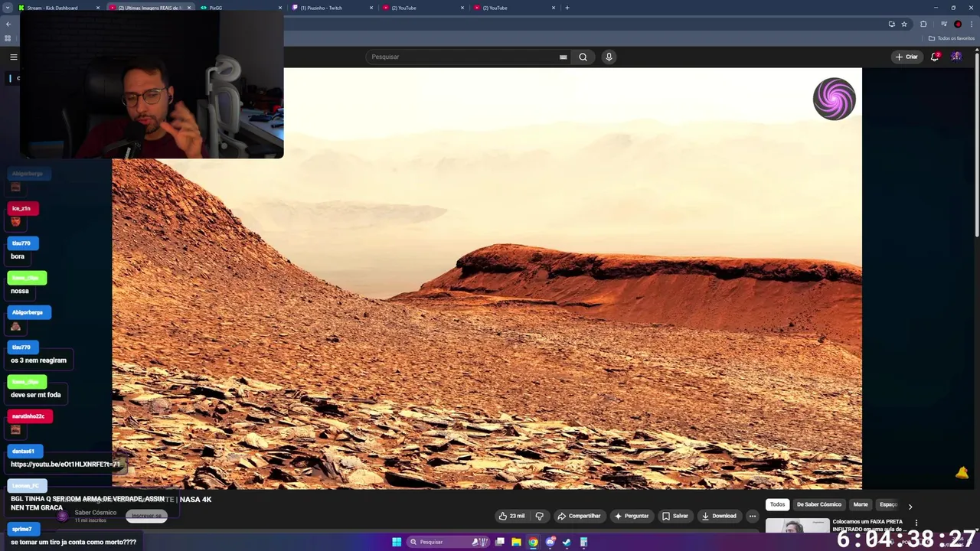The width and height of the screenshot is (980, 551).
Task: Open media controls icon in toolbar
Action: pyautogui.click(x=944, y=24)
